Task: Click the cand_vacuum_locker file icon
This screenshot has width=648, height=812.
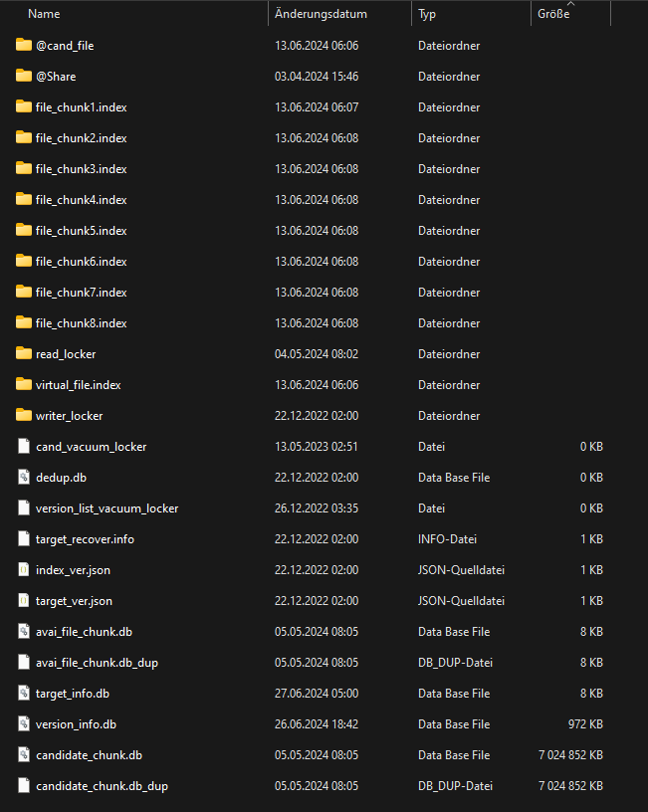Action: coord(24,447)
